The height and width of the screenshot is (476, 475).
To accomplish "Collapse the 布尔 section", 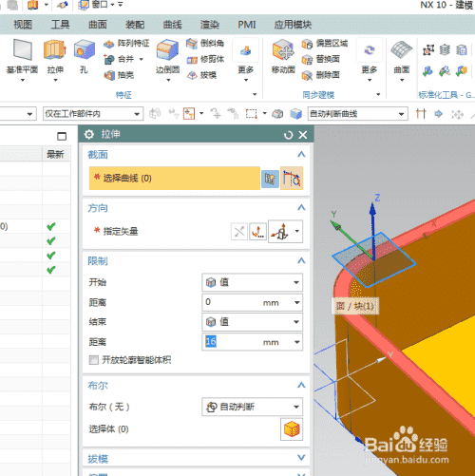I will click(301, 385).
